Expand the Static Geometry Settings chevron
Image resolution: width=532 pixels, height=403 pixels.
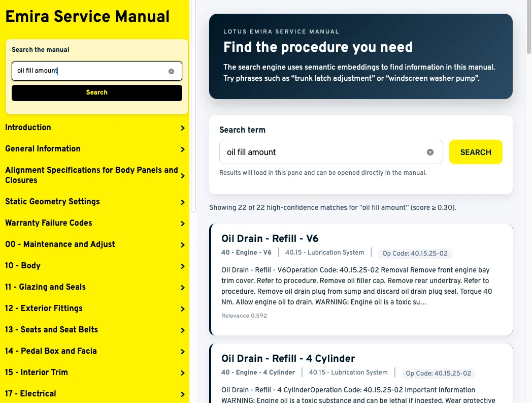[x=182, y=202]
